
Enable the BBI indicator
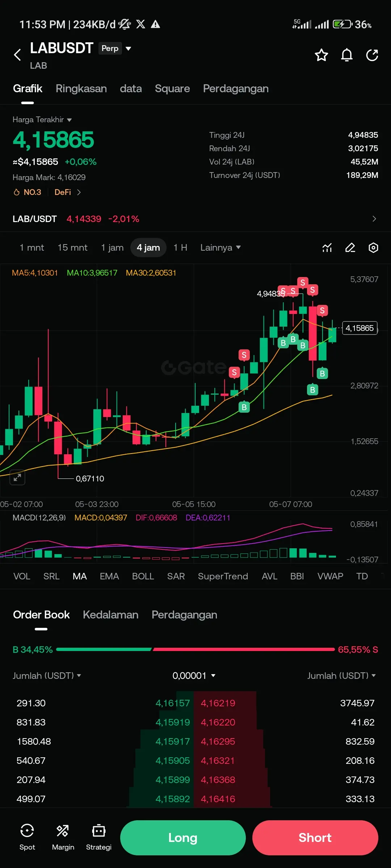point(297,576)
